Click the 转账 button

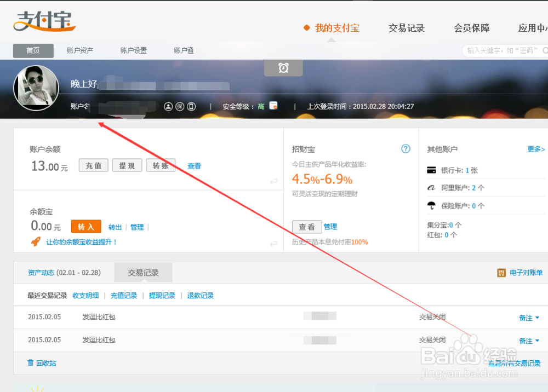(161, 165)
